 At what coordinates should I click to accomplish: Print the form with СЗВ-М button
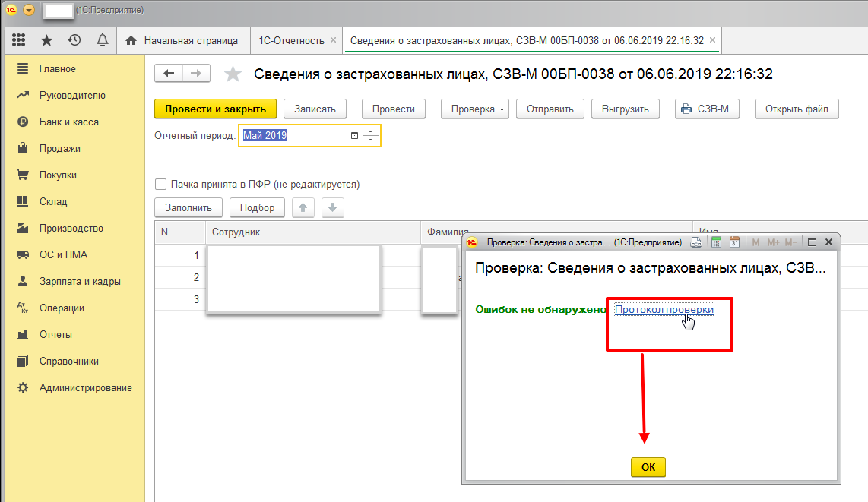click(707, 109)
